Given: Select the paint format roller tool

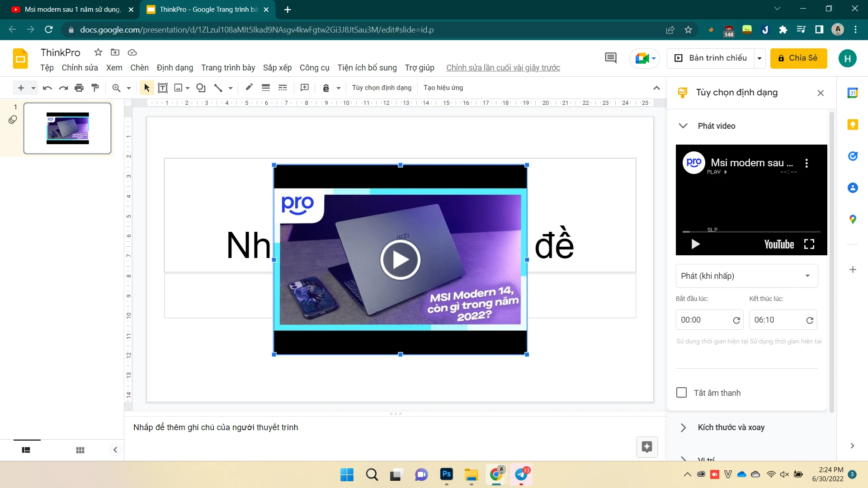Looking at the screenshot, I should (x=95, y=88).
